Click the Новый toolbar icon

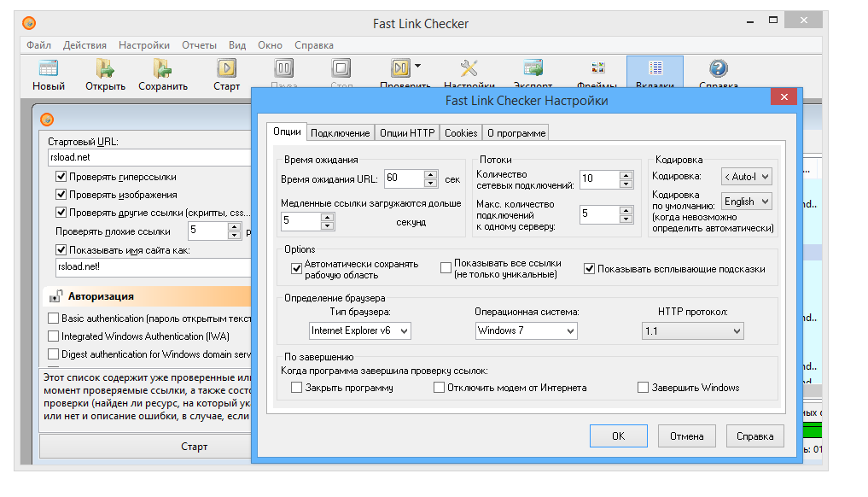click(48, 68)
